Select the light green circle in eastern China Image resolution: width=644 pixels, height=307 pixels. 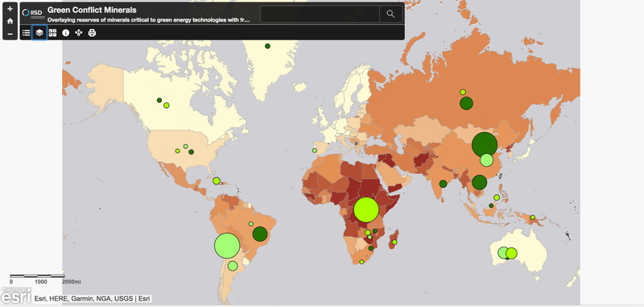coord(487,160)
